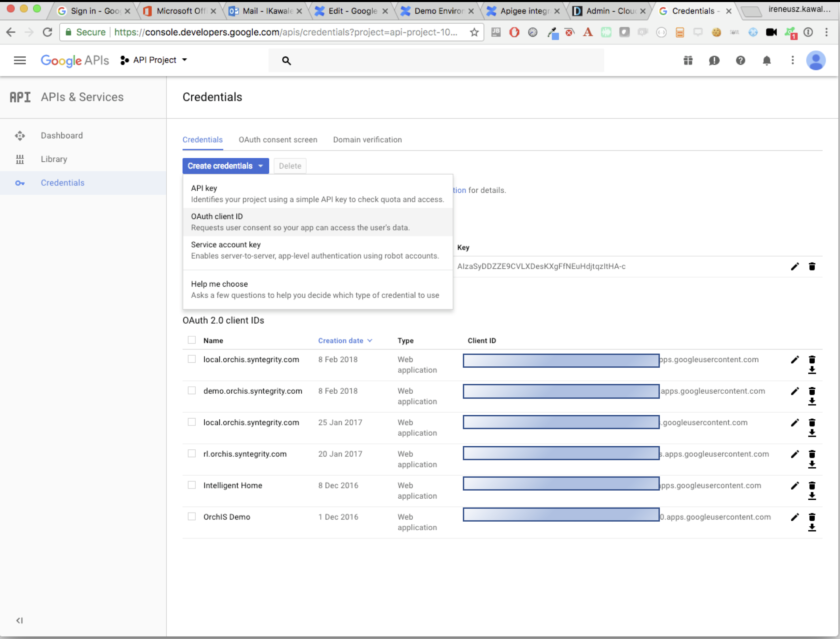Open Chrome's three-dot browser menu
This screenshot has width=840, height=639.
point(826,32)
